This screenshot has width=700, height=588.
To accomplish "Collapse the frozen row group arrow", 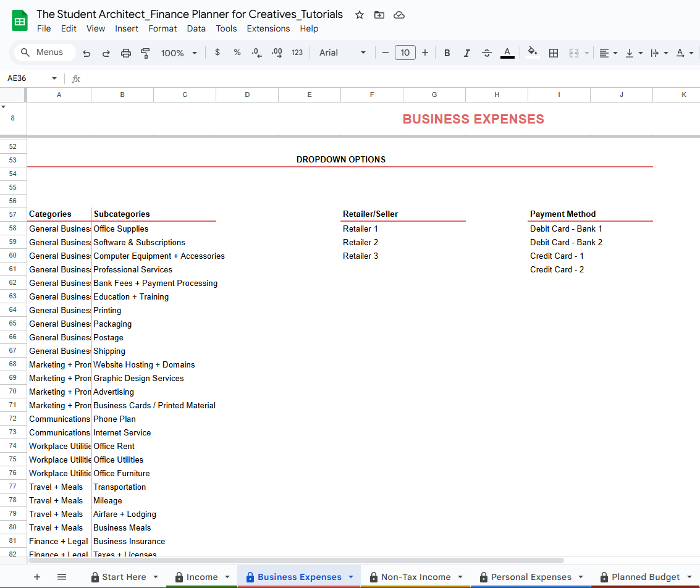I will click(4, 107).
